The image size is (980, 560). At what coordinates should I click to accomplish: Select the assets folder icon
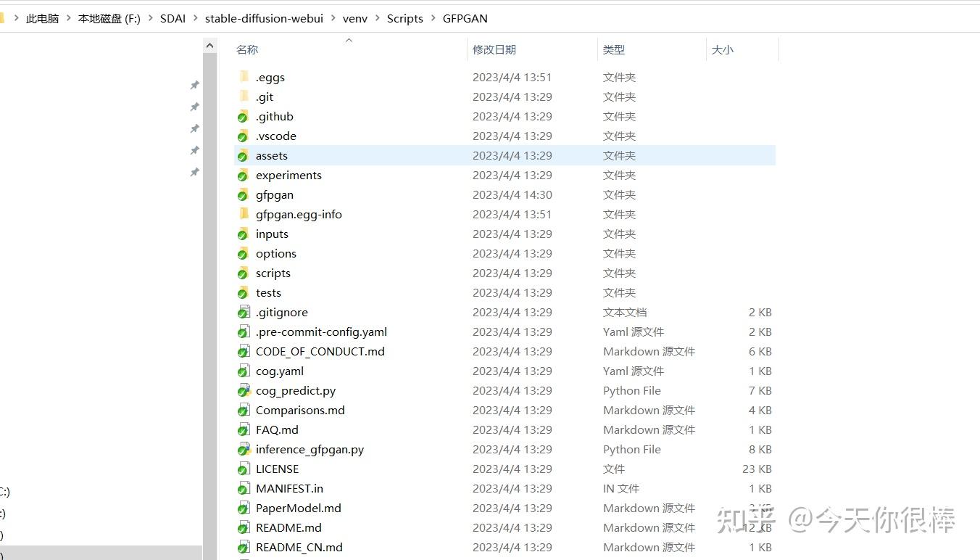(244, 155)
